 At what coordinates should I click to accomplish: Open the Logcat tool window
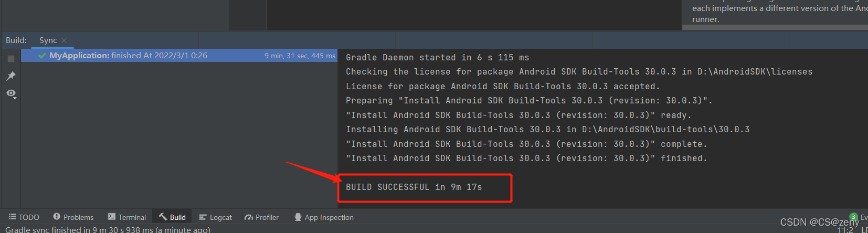pos(215,217)
